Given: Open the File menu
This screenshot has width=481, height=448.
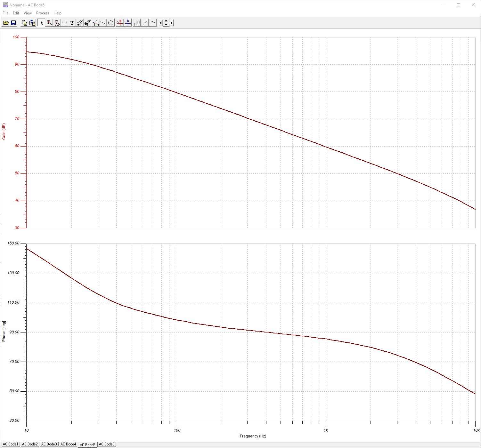Looking at the screenshot, I should point(5,13).
